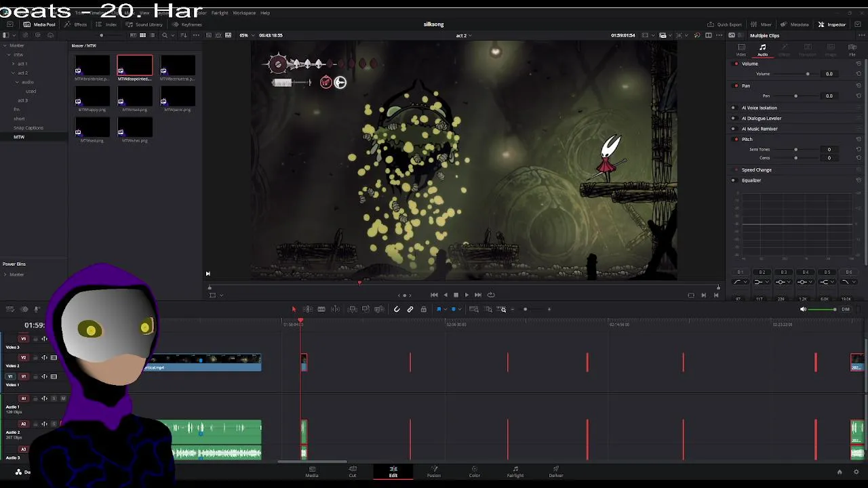Toggle the position lock icon

pyautogui.click(x=424, y=309)
